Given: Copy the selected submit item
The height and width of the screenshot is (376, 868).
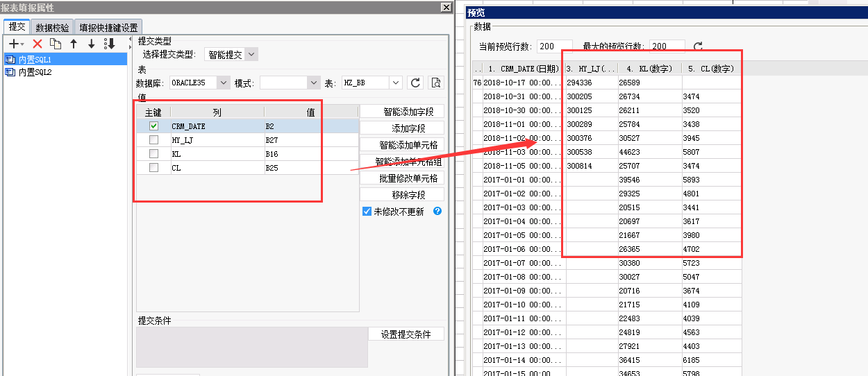Looking at the screenshot, I should 56,44.
